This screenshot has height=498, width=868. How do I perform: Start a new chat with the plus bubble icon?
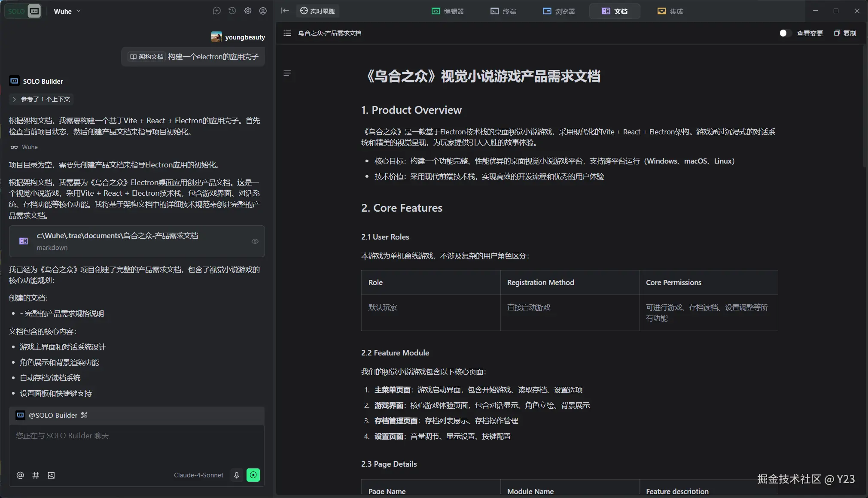216,11
